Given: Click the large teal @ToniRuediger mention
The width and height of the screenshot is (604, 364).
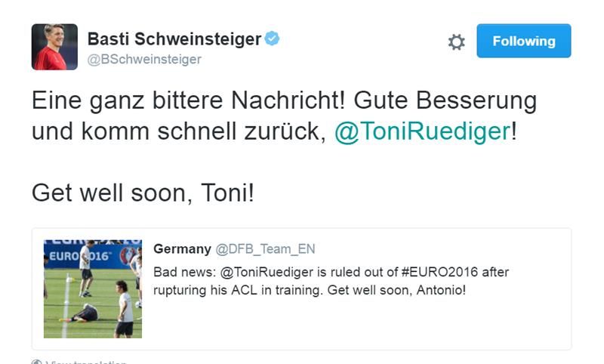Looking at the screenshot, I should (x=422, y=131).
